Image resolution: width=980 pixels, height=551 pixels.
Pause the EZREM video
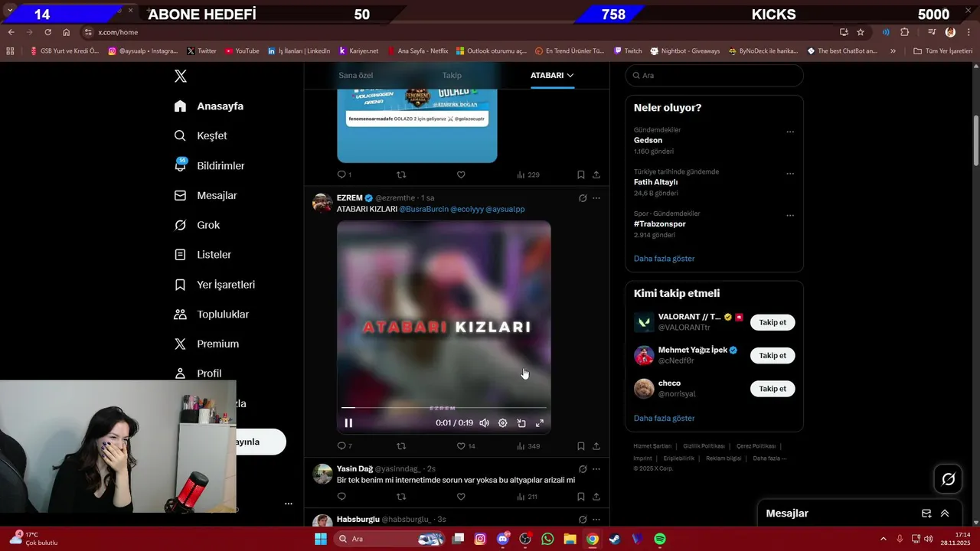pos(348,422)
